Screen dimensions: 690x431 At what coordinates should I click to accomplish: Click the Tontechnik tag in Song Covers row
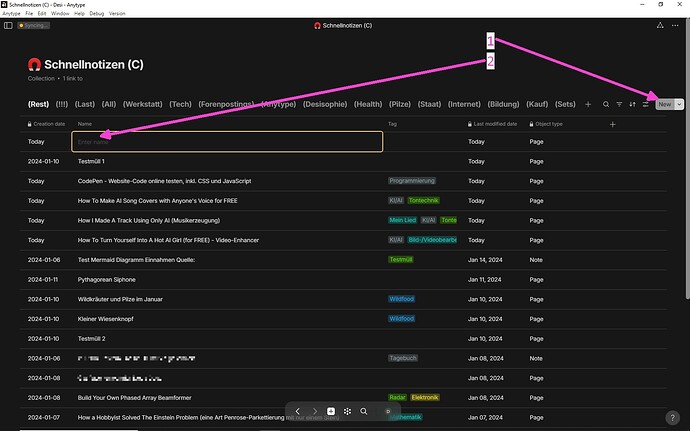(x=423, y=201)
